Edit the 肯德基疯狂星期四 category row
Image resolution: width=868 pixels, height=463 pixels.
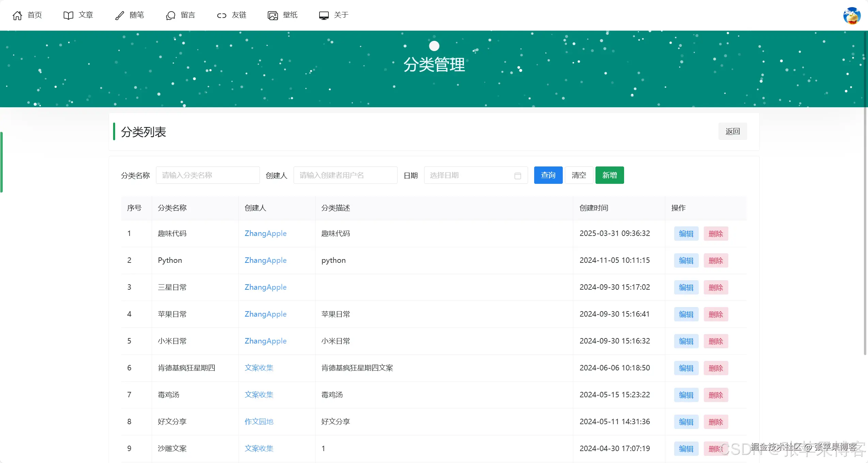(686, 368)
